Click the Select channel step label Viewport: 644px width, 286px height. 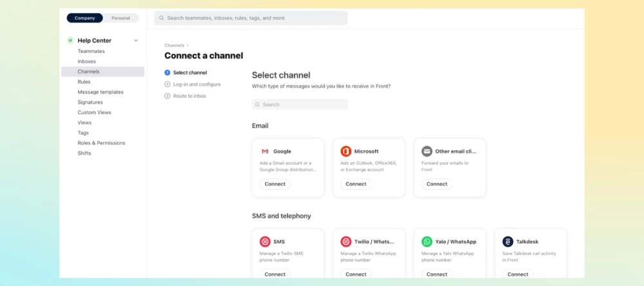190,73
